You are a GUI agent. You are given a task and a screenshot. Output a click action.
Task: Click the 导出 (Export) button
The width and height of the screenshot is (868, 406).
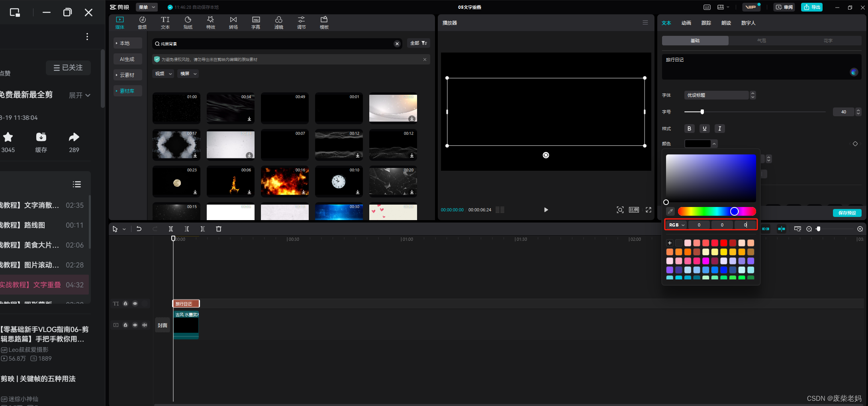click(812, 7)
